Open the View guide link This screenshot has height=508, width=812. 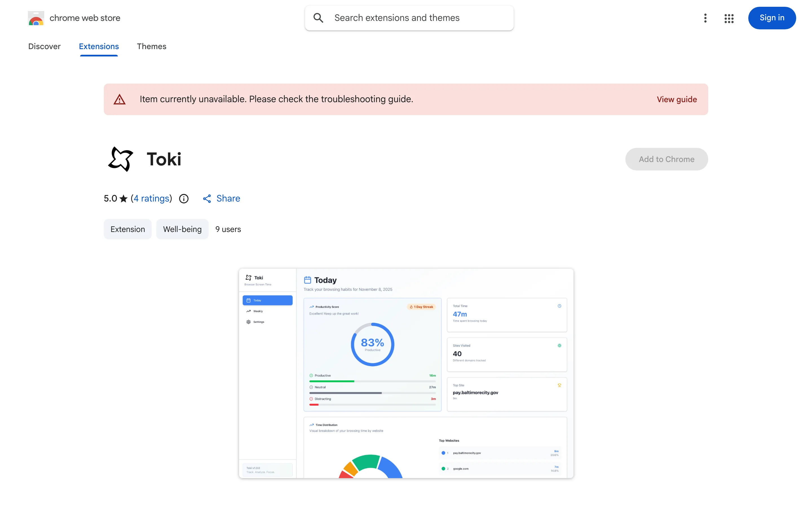click(676, 99)
